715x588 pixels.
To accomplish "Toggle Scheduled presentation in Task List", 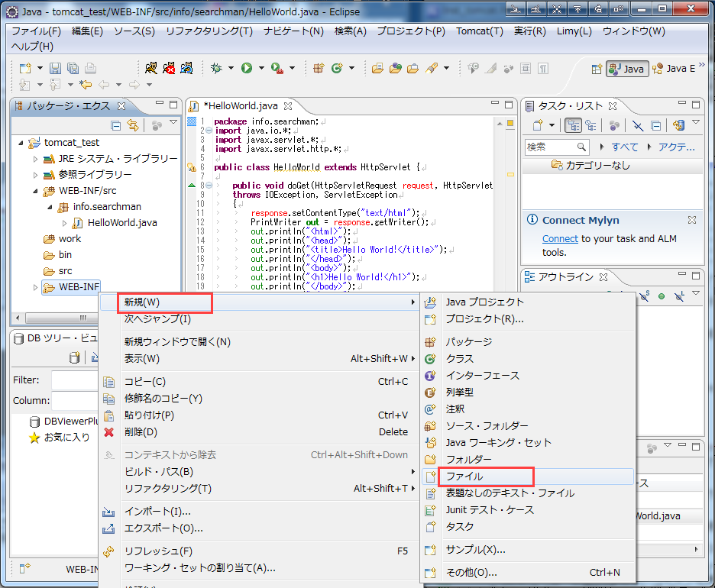I will [591, 125].
